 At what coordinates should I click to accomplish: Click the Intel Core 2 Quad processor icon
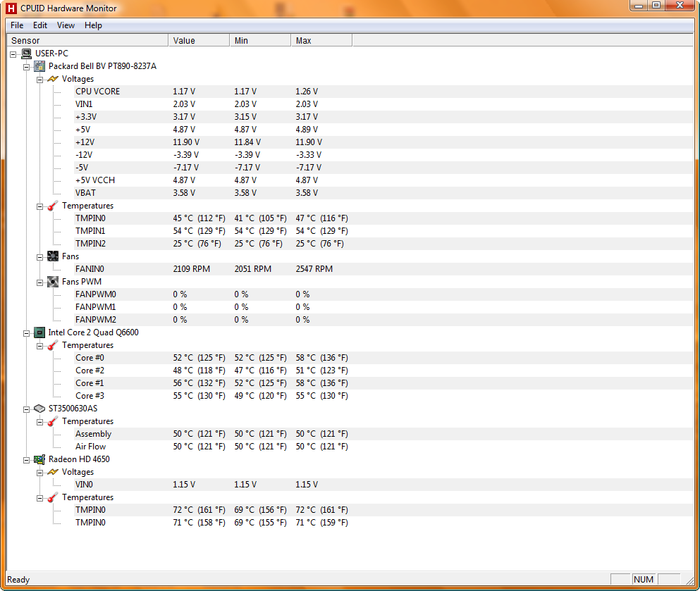click(39, 332)
